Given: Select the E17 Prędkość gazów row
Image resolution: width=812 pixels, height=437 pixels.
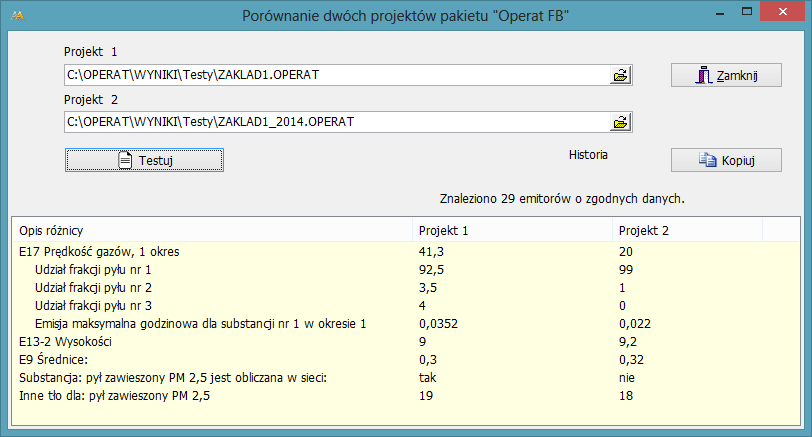Looking at the screenshot, I should click(x=405, y=252).
